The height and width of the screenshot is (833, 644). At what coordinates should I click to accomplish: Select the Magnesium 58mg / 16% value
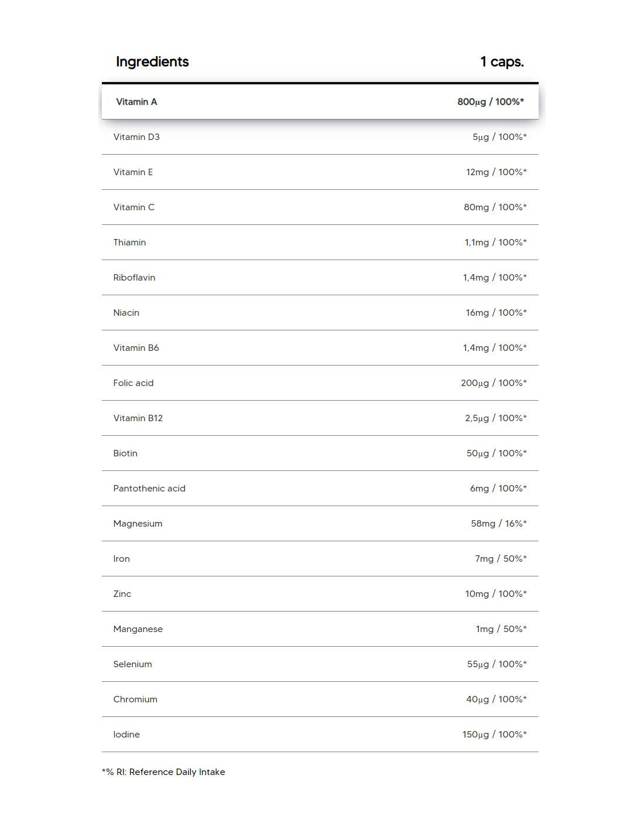(498, 524)
